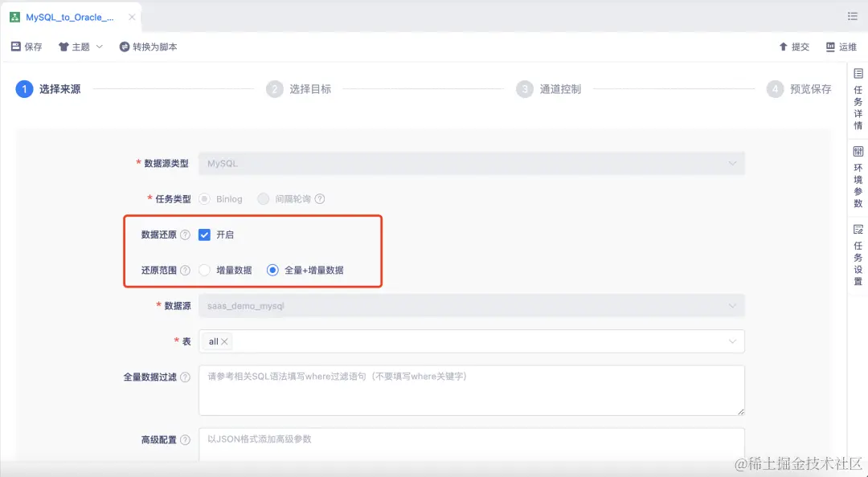Image resolution: width=868 pixels, height=477 pixels.
Task: Click the submit upload arrow icon
Action: [x=783, y=47]
